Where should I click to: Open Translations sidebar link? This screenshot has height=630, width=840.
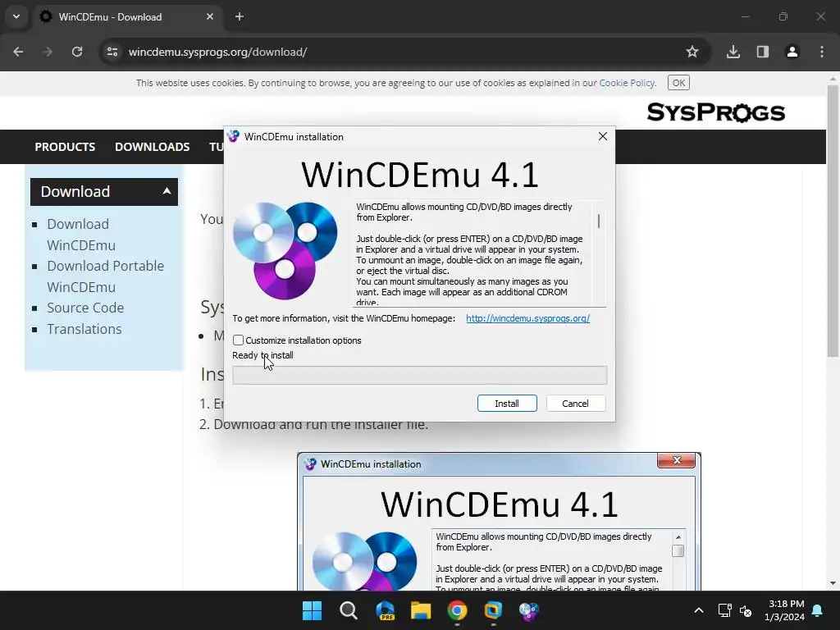[x=84, y=329]
